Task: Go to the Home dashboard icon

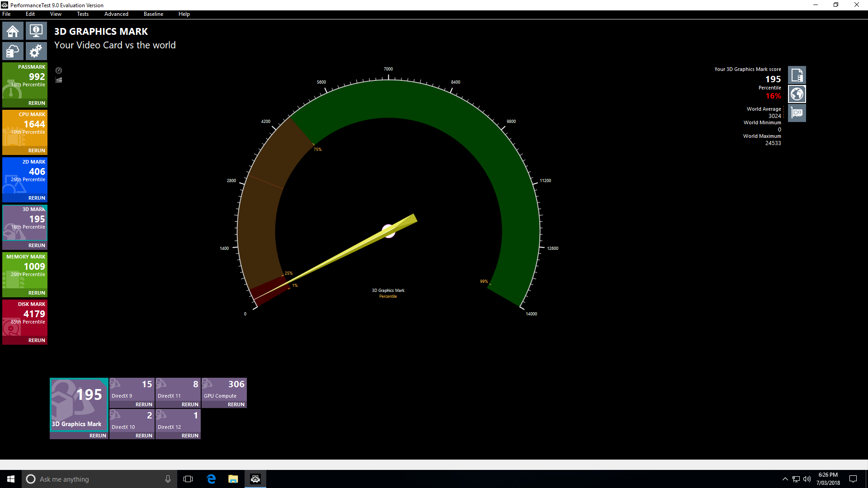Action: click(13, 31)
